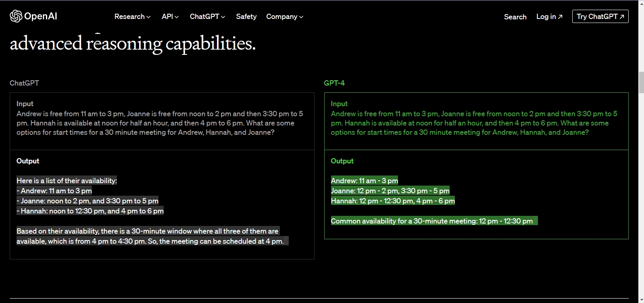Click the scrollbar up arrow
This screenshot has height=303, width=644.
pos(641,4)
